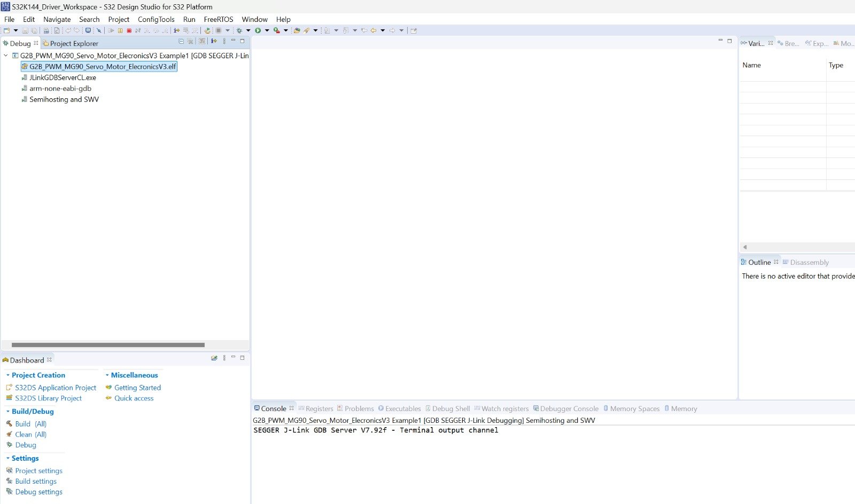The image size is (855, 504).
Task: Switch to the Memory Spaces tab
Action: 631,408
